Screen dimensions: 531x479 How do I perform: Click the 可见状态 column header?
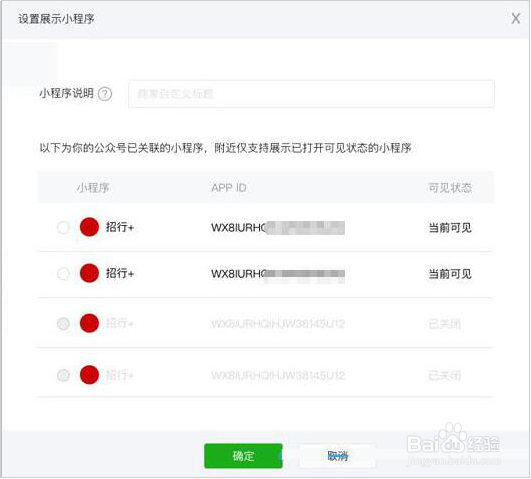[450, 188]
